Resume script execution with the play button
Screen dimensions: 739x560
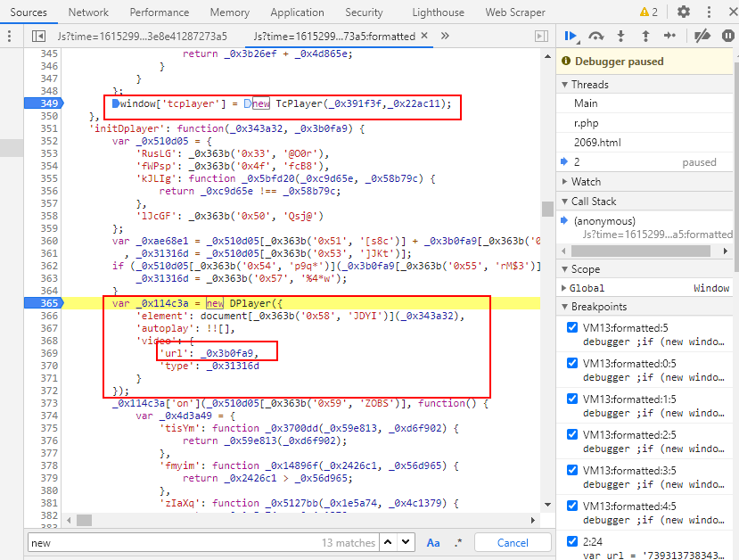[570, 36]
